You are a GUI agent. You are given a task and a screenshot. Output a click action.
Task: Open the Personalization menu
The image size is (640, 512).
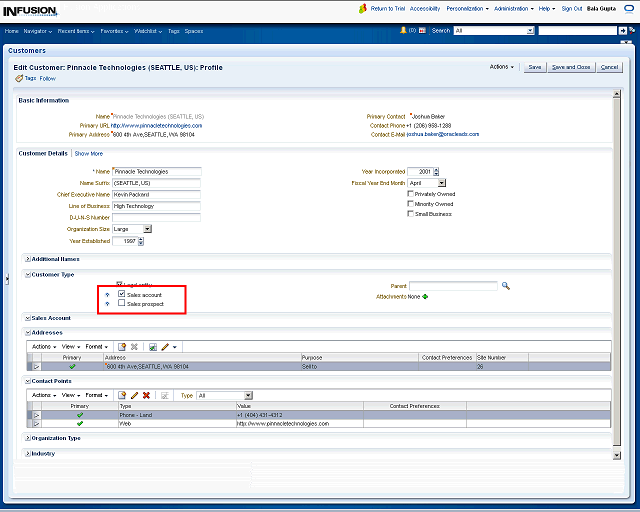tap(467, 9)
